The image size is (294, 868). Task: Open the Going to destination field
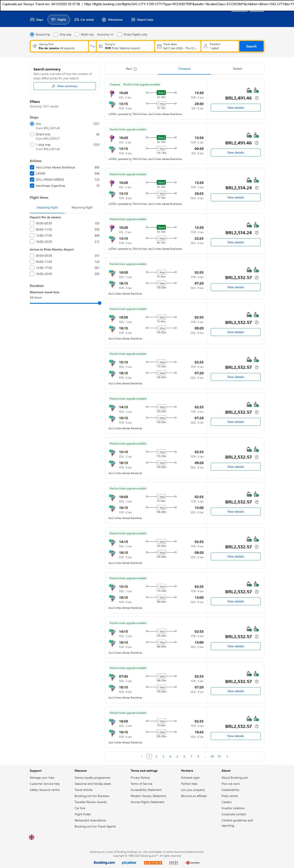125,46
